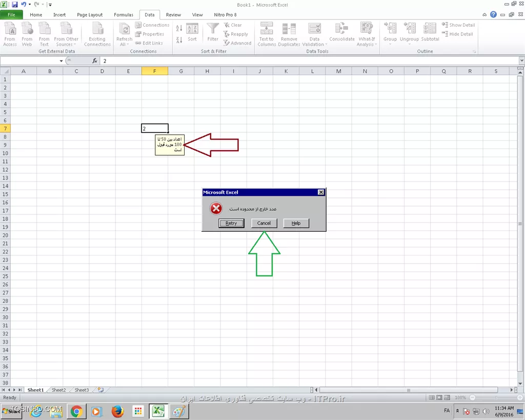Open Firefox from the taskbar
The width and height of the screenshot is (525, 420).
117,411
